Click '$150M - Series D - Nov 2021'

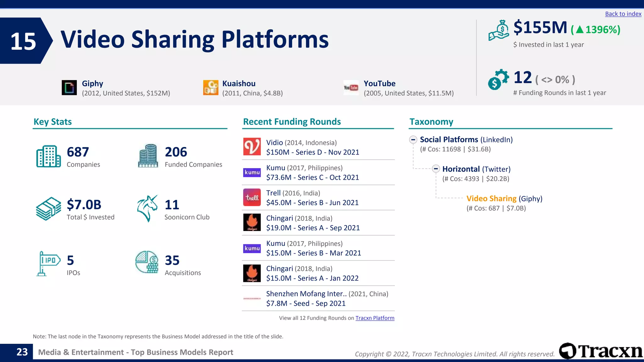(x=313, y=152)
